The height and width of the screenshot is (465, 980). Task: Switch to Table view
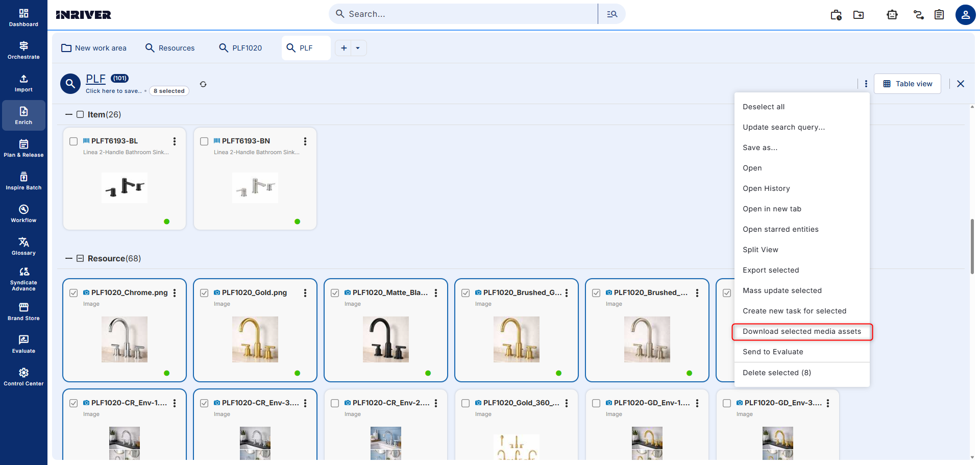(x=908, y=84)
